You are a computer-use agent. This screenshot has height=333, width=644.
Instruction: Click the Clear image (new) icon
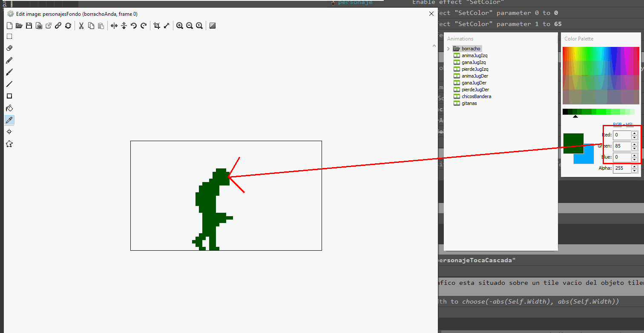[x=9, y=26]
